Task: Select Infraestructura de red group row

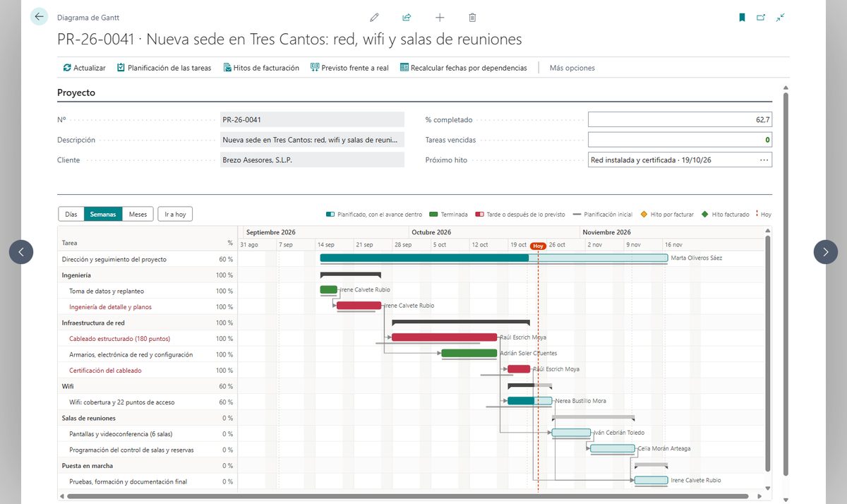Action: (x=148, y=323)
